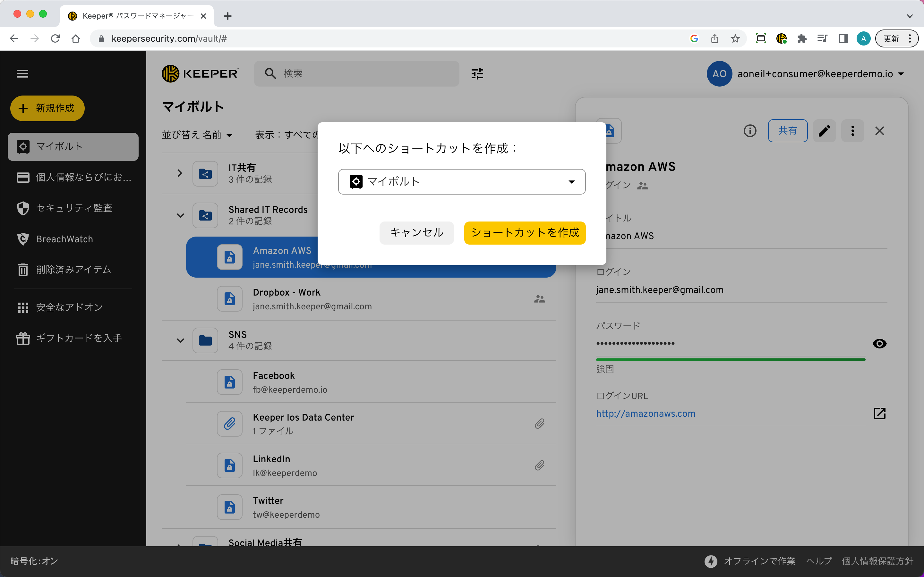Click the offline work lightning icon
Image resolution: width=924 pixels, height=577 pixels.
(711, 561)
